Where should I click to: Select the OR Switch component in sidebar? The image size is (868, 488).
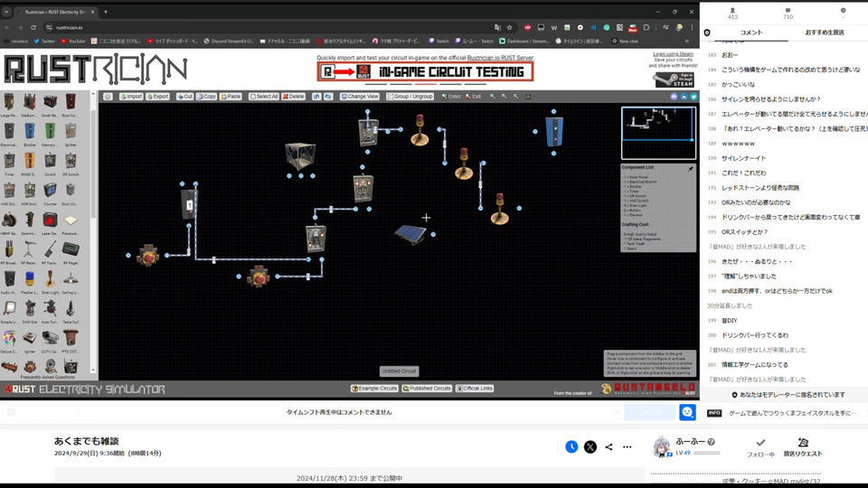(x=71, y=162)
